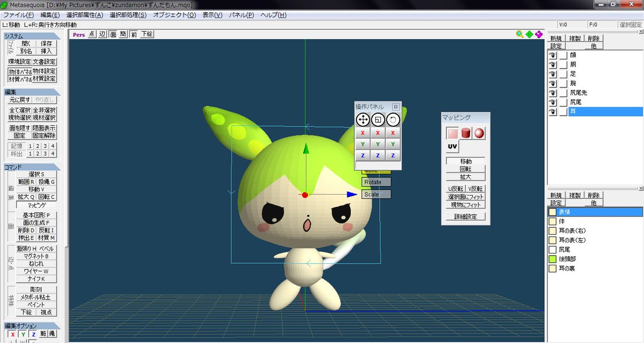
Task: Select 尻尾 white material swatch
Action: pos(552,249)
